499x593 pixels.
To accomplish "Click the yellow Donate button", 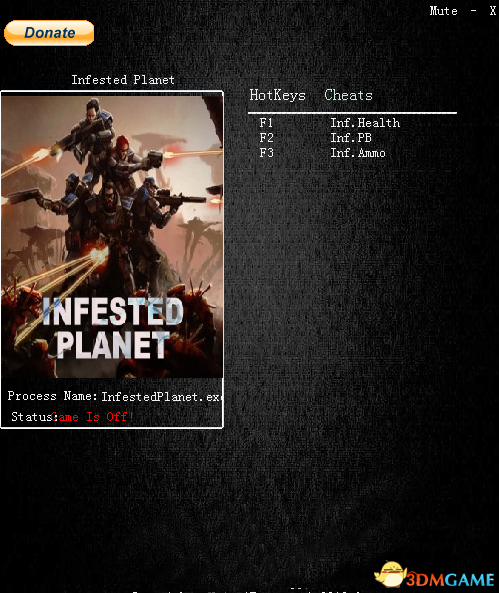I will (x=49, y=33).
